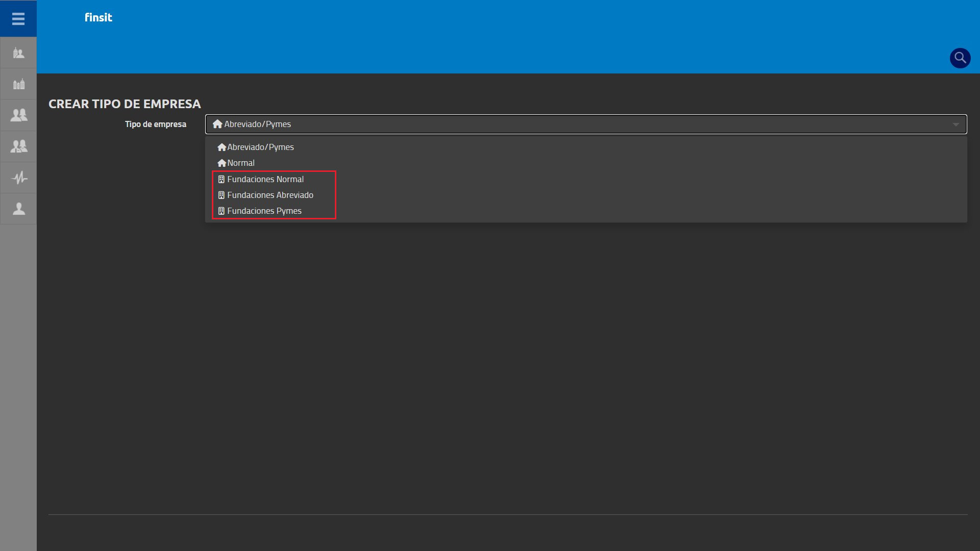Click the search magnifier button

click(x=960, y=58)
